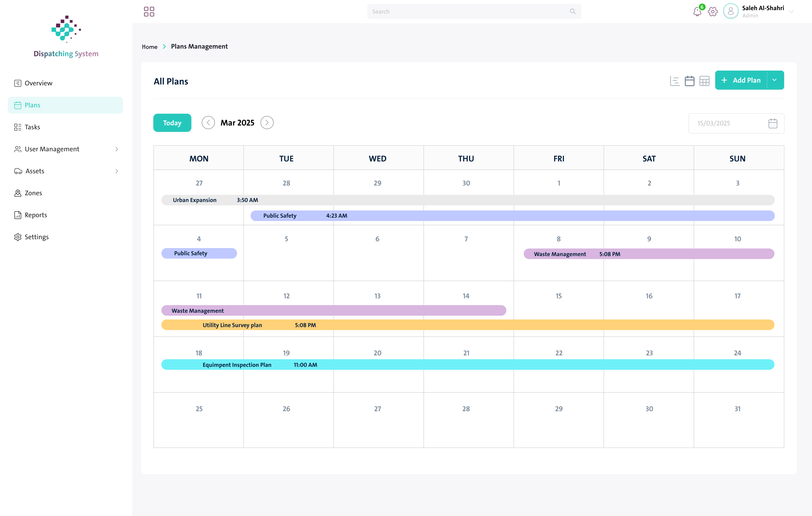
Task: Click the search magnifier icon
Action: pos(572,11)
